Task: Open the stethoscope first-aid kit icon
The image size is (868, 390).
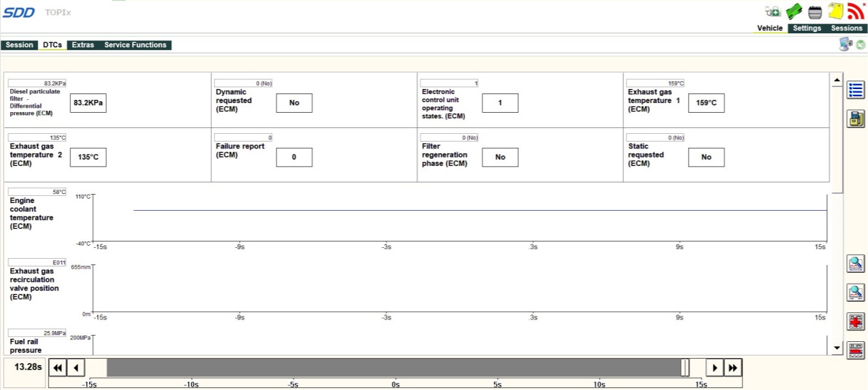Action: [773, 11]
